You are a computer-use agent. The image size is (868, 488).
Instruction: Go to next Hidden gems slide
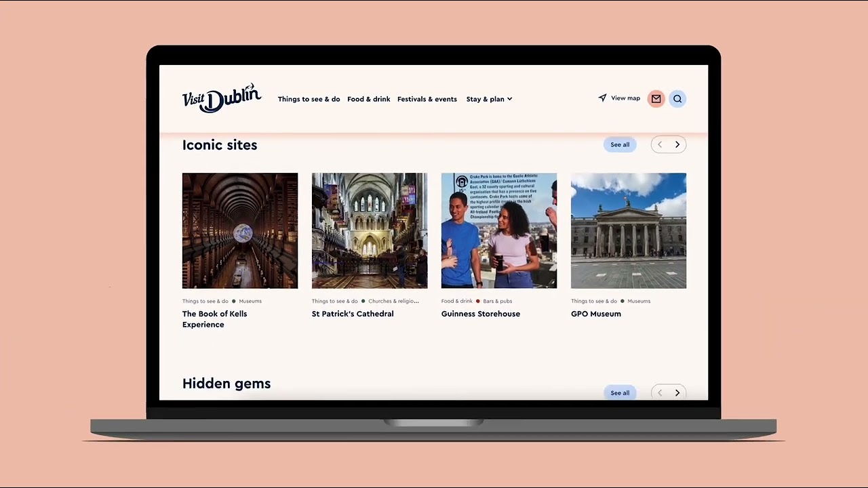click(x=677, y=392)
